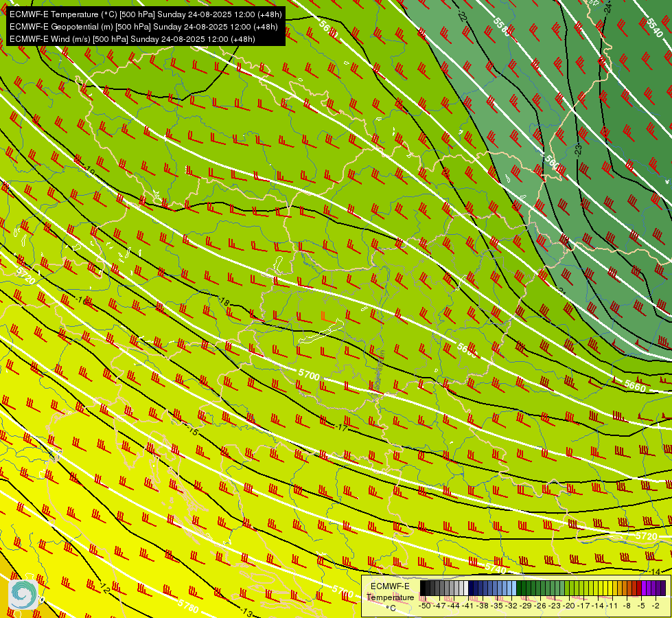Click the -8 value on legend scale

pos(627,606)
